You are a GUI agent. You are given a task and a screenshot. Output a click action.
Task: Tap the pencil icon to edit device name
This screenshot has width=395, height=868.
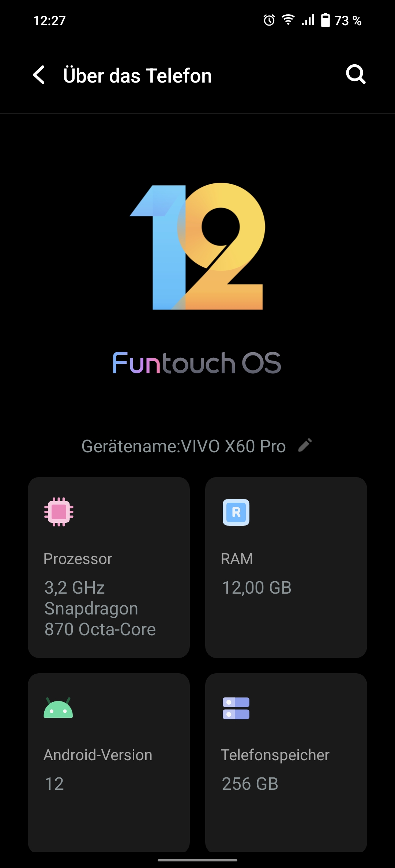pos(305,445)
